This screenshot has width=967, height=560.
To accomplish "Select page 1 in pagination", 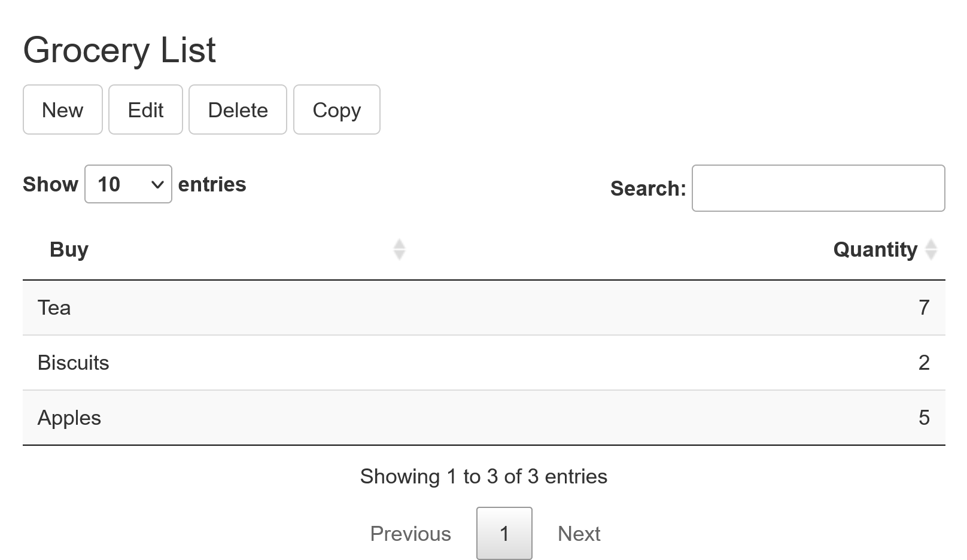I will point(504,533).
